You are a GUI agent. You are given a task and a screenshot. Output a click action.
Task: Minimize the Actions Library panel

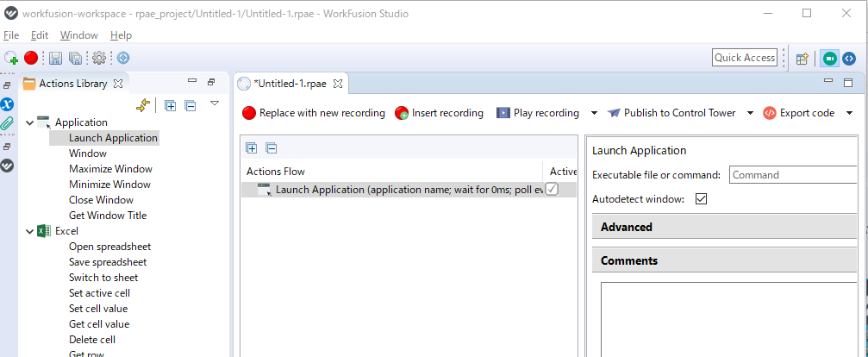[x=192, y=81]
